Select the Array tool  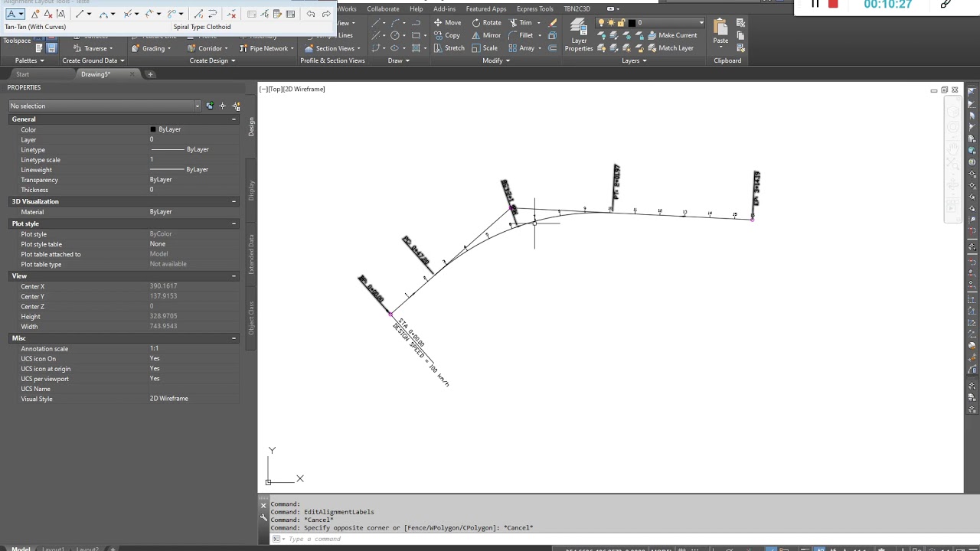[x=521, y=47]
